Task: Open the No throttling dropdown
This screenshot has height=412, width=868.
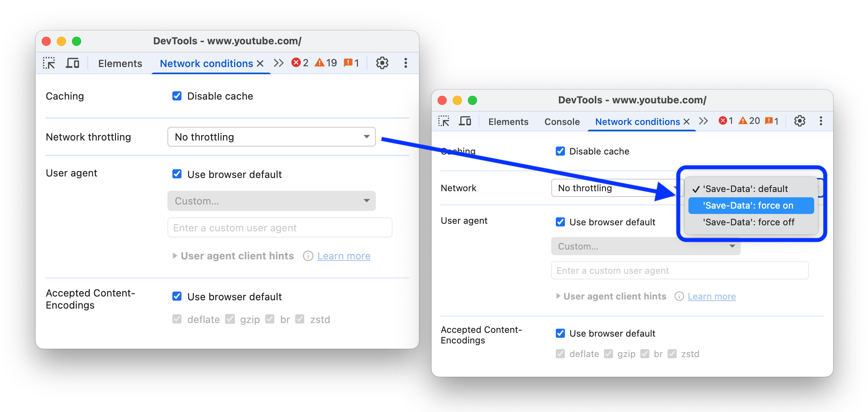Action: (271, 137)
